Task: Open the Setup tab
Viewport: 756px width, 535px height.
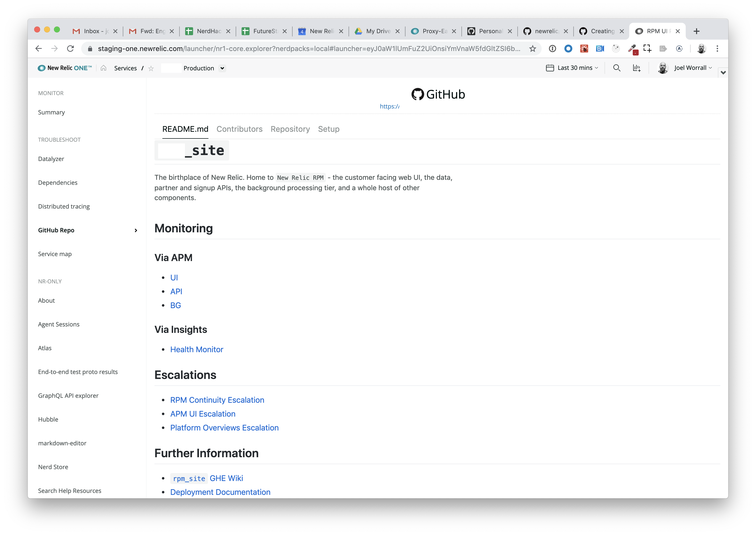Action: pyautogui.click(x=328, y=129)
